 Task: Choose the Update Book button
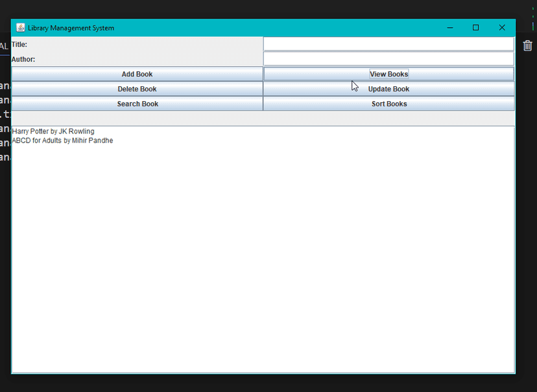pos(388,89)
